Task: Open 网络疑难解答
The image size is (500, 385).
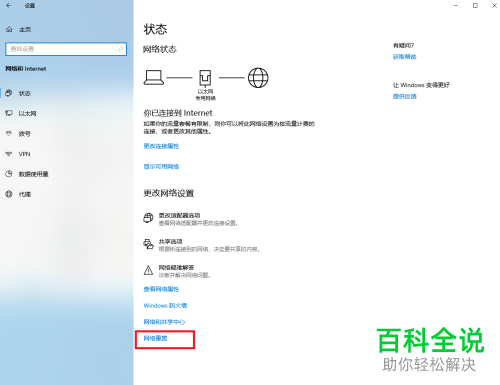Action: [176, 267]
